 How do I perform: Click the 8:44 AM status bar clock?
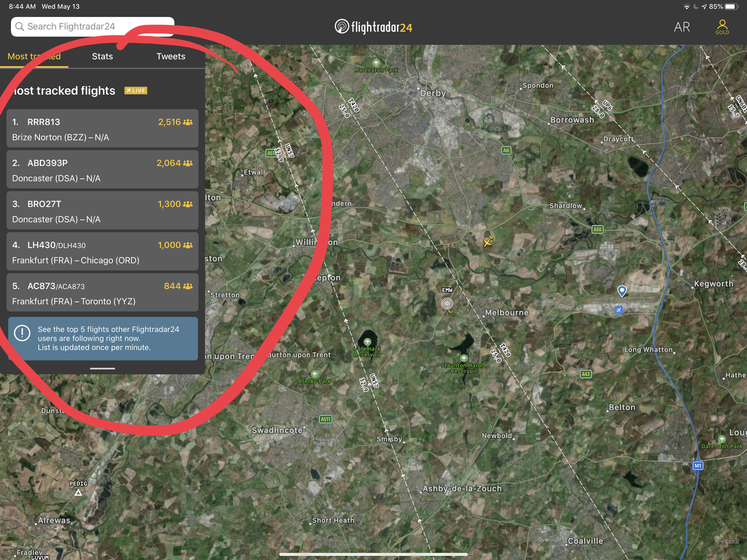click(22, 7)
